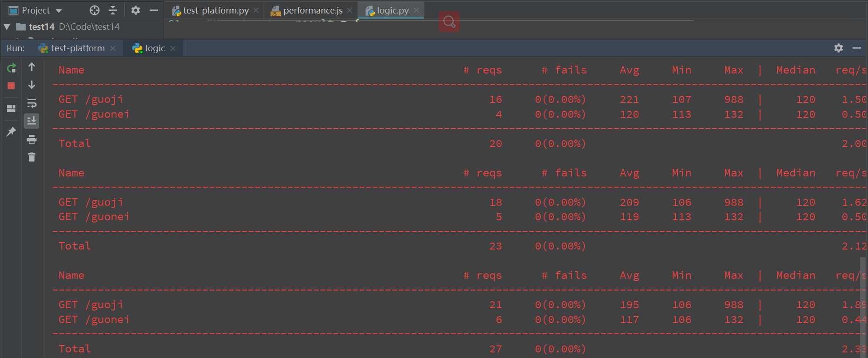The width and height of the screenshot is (868, 358).
Task: Close the logic.py editor tab
Action: 416,10
